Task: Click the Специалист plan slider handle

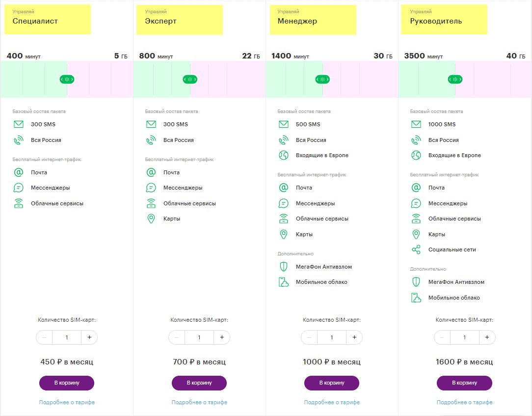Action: point(67,79)
